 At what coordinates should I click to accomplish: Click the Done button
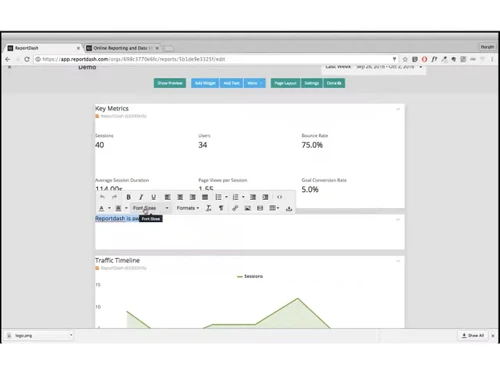334,83
